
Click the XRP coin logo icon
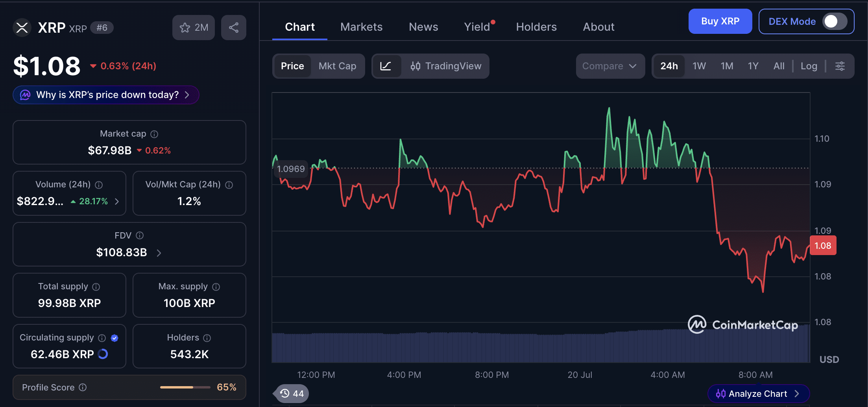[x=22, y=28]
